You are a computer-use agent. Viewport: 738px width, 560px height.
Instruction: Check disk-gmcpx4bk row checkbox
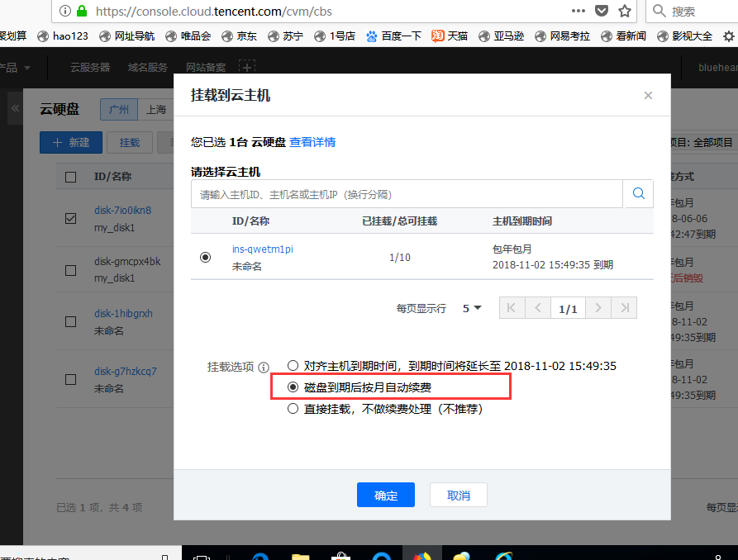tap(70, 270)
